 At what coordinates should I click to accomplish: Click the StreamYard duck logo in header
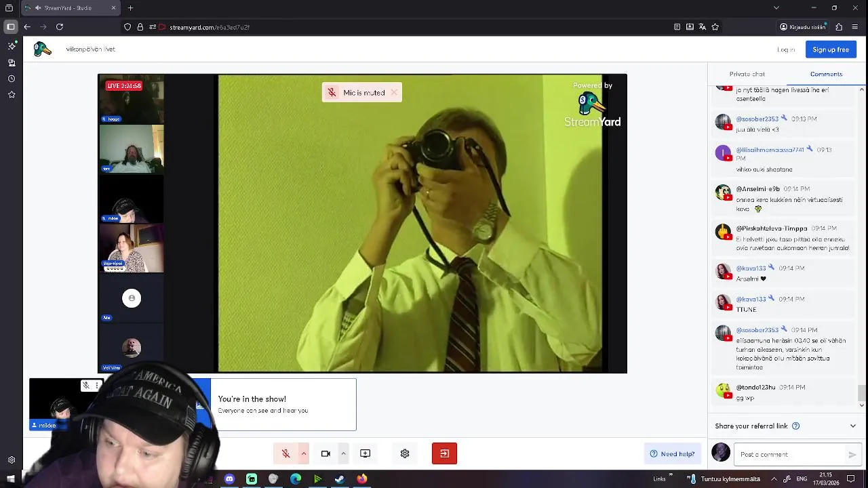(43, 49)
